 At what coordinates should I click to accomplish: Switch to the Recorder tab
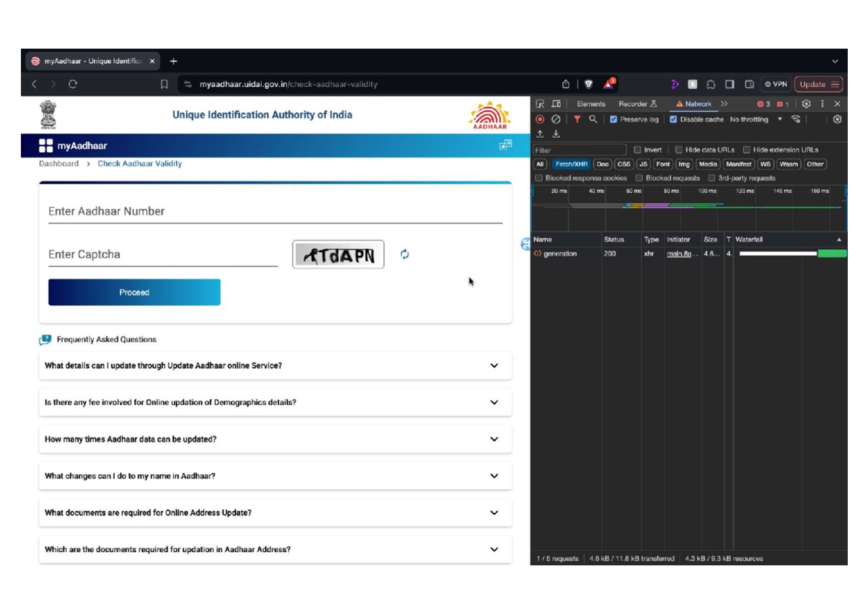click(638, 104)
